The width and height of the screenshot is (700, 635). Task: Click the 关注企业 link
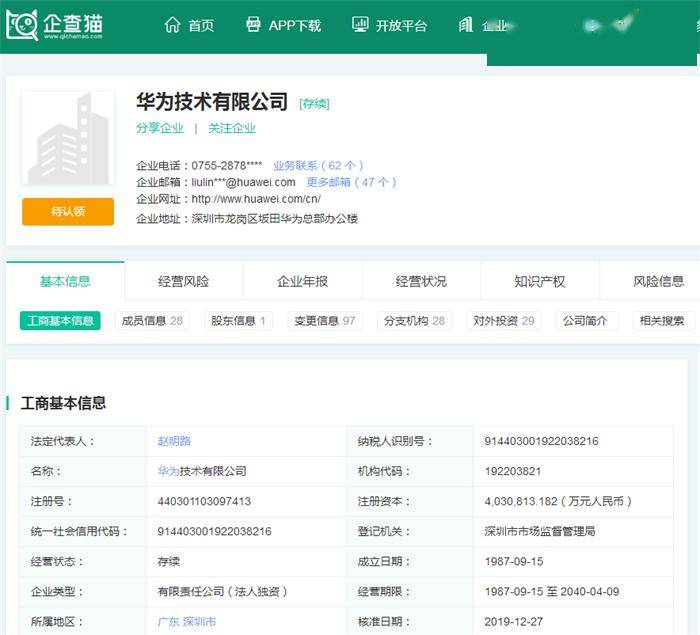click(x=232, y=128)
